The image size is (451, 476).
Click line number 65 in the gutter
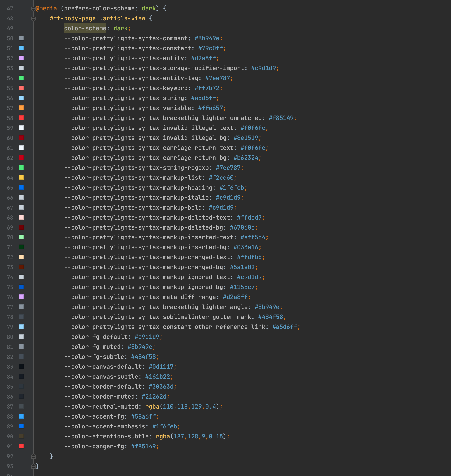(x=10, y=188)
